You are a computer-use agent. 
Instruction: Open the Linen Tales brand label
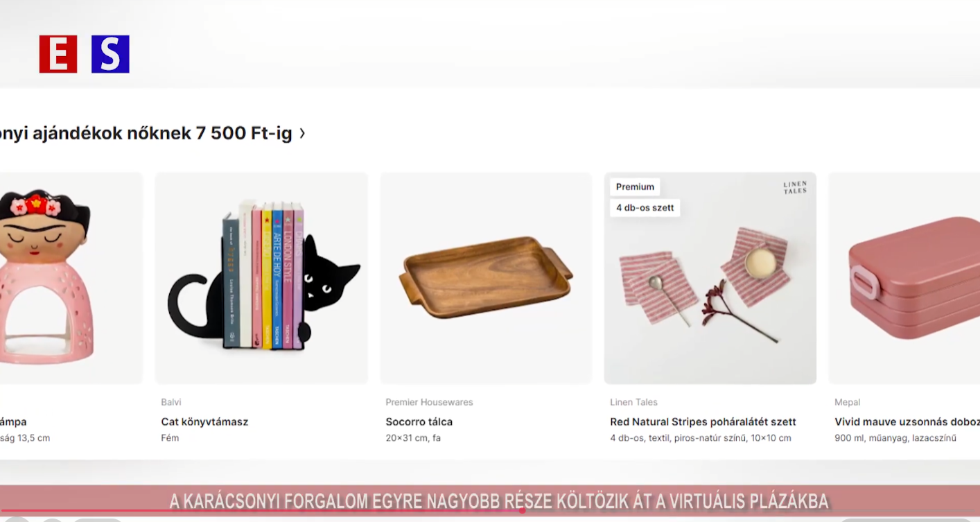coord(633,402)
